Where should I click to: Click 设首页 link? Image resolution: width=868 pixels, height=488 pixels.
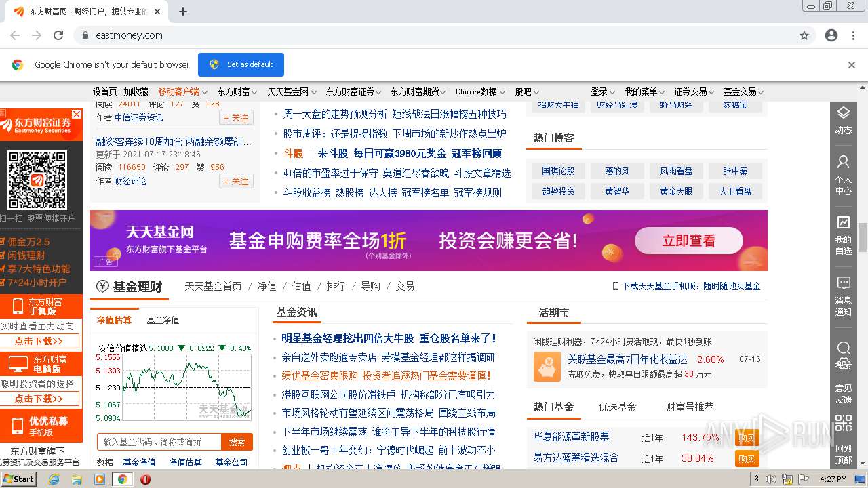(105, 91)
